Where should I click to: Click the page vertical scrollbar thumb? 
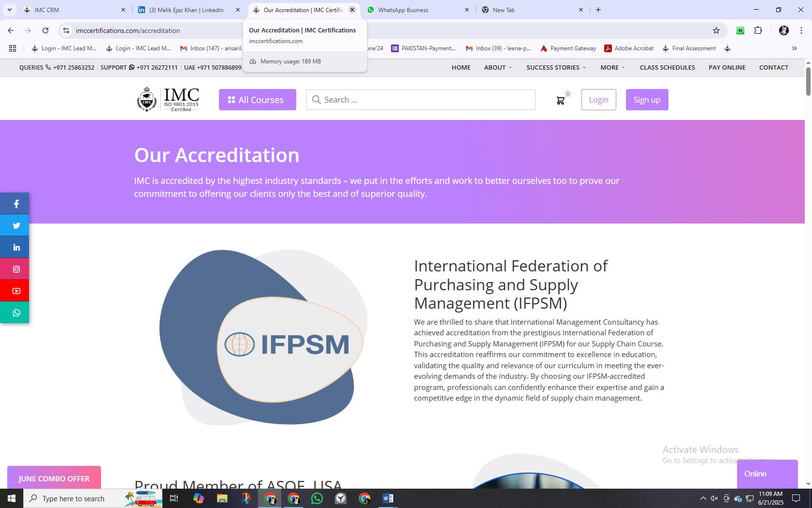tap(808, 81)
